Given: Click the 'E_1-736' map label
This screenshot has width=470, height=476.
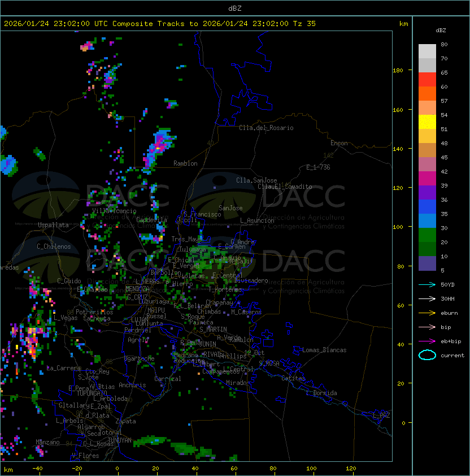Looking at the screenshot, I should 318,167.
